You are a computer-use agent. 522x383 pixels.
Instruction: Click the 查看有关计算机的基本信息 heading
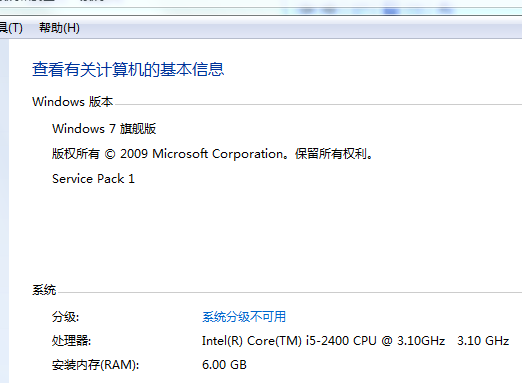point(128,69)
